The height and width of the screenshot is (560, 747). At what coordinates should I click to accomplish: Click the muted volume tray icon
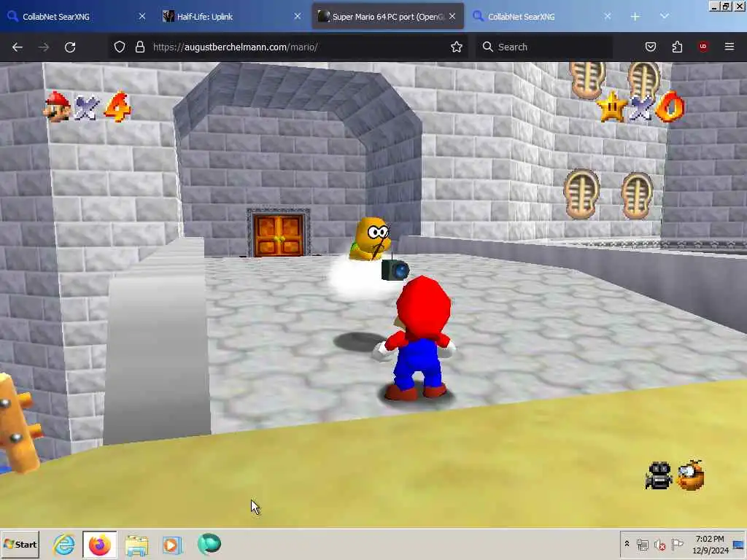coord(660,545)
